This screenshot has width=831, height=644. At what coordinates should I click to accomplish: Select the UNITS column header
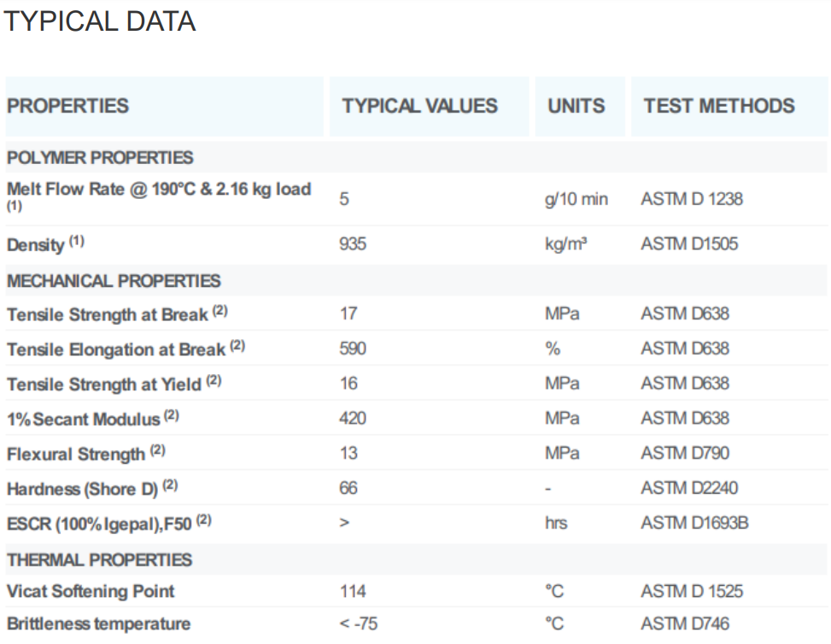[x=576, y=107]
